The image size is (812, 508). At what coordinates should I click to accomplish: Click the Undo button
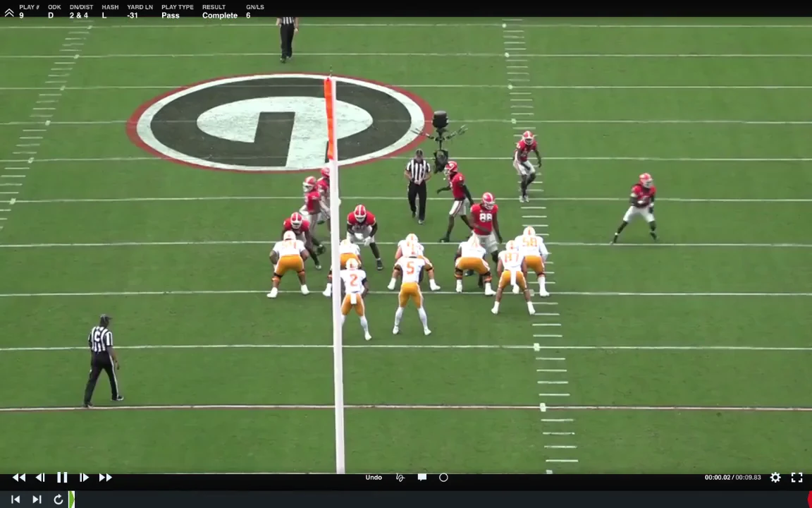point(374,478)
